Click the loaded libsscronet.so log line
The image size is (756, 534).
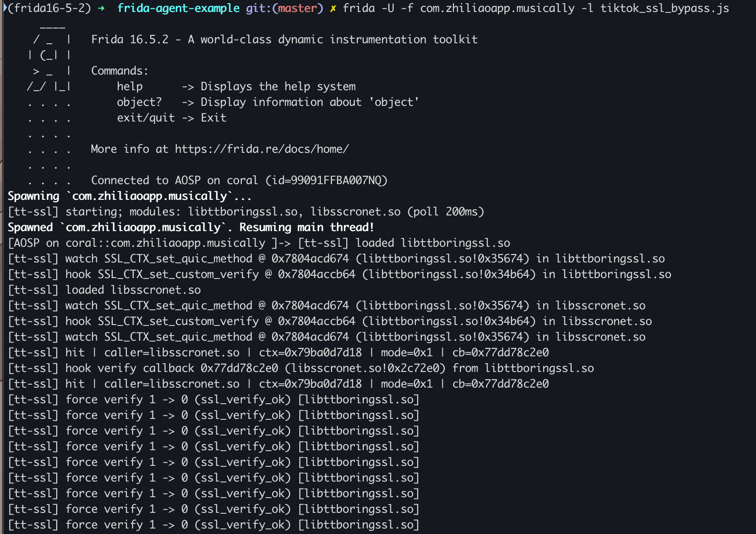point(105,290)
